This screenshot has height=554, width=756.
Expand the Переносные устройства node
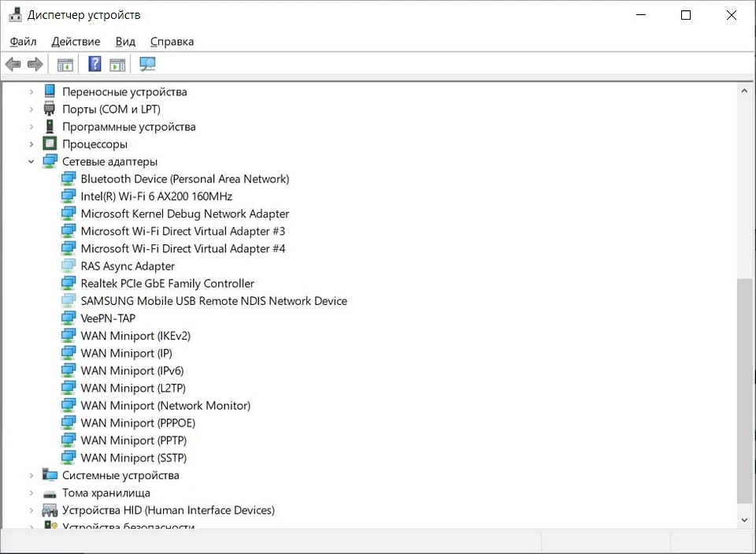(x=31, y=92)
